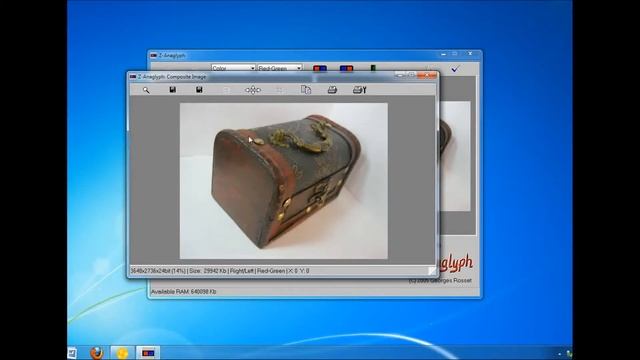Click the copy-to-clipboard pages icon
Screen dimensions: 640x360
point(306,89)
